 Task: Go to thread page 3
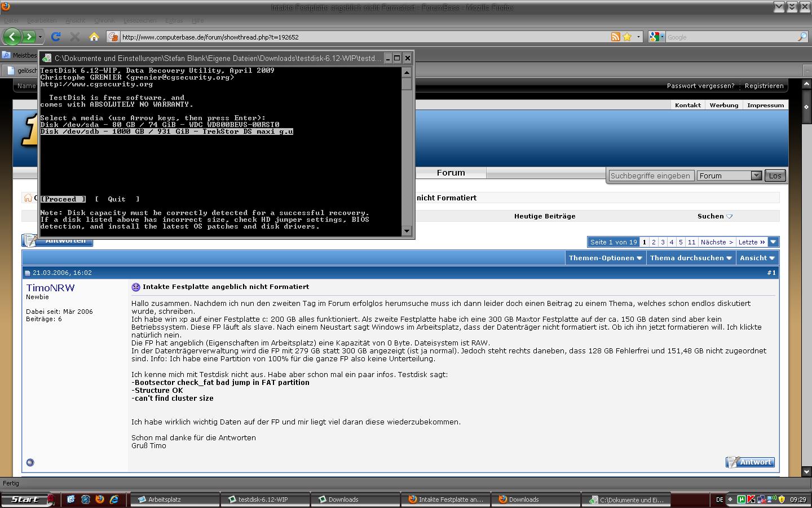click(663, 242)
